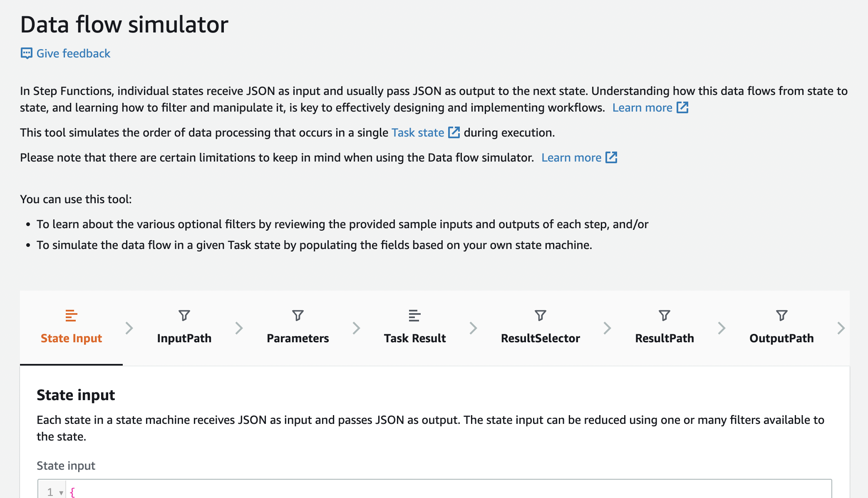Click Learn more about data flow

tap(642, 107)
